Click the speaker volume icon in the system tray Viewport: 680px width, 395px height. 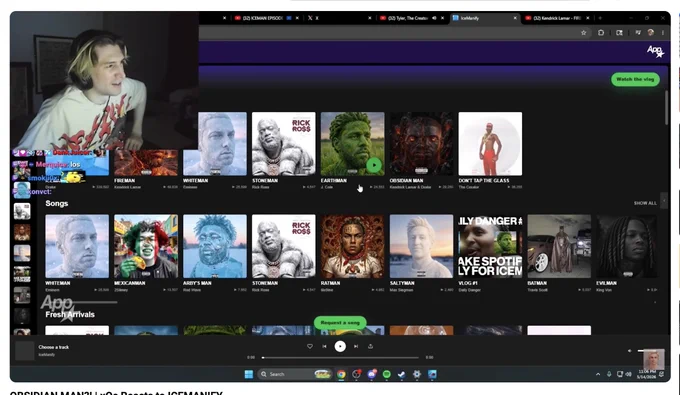(x=628, y=374)
